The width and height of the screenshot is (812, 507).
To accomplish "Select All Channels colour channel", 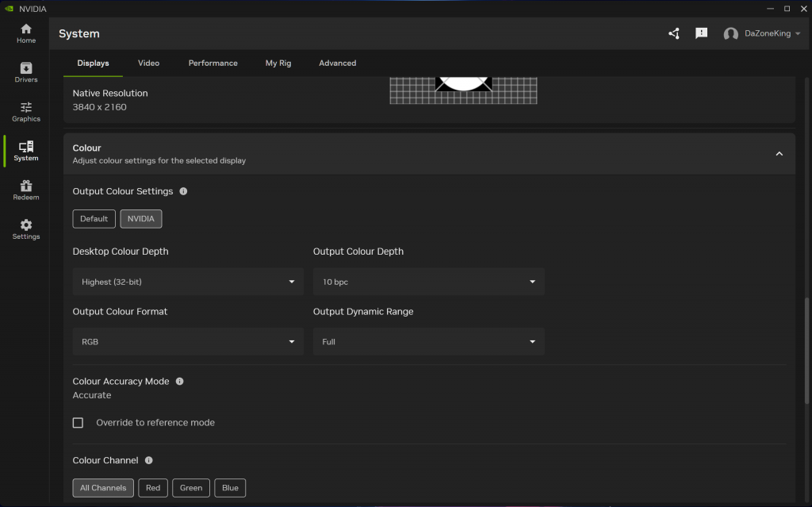I will coord(103,488).
